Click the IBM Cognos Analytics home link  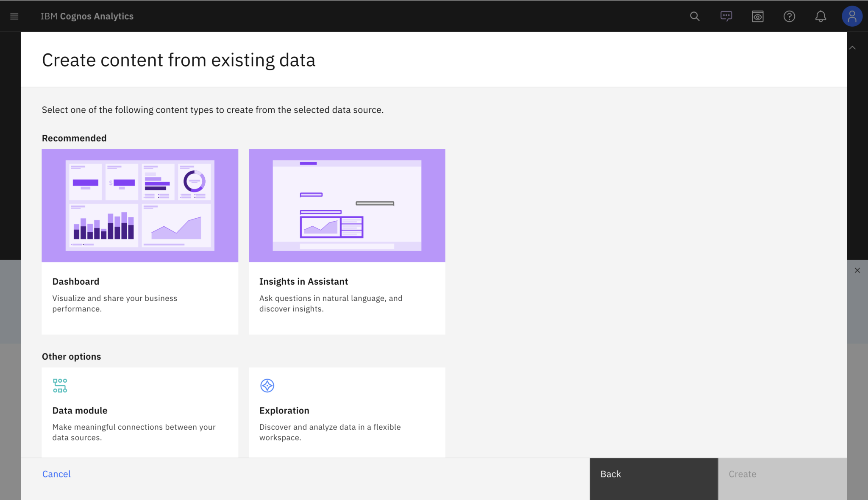coord(87,16)
